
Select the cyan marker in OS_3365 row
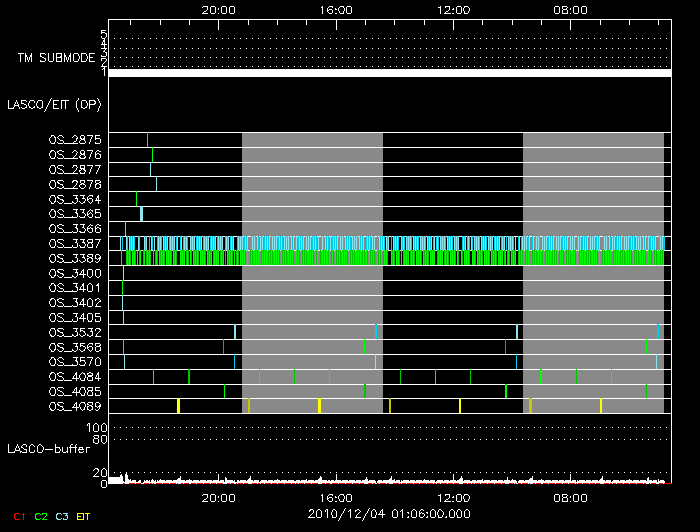(141, 214)
